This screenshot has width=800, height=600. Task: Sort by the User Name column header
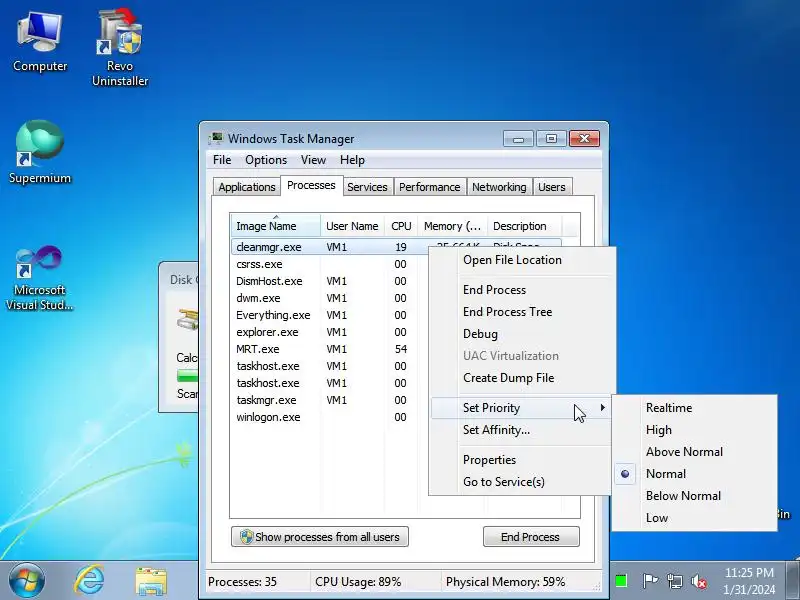(352, 226)
